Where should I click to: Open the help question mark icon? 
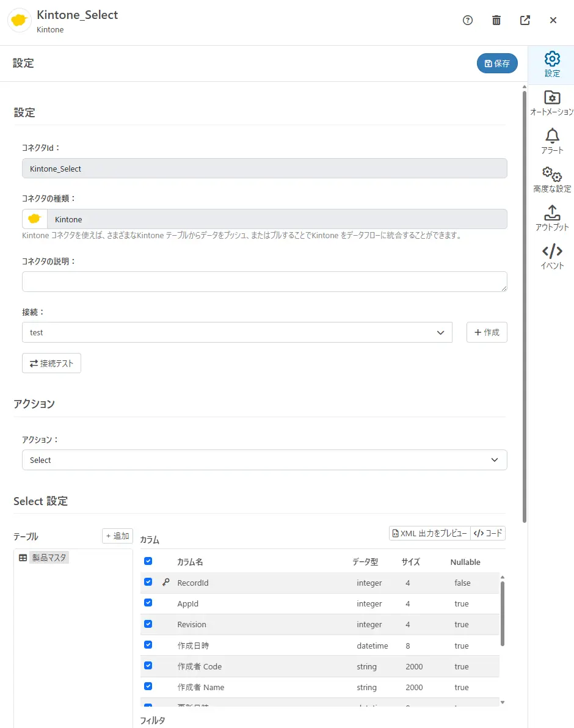click(x=468, y=20)
